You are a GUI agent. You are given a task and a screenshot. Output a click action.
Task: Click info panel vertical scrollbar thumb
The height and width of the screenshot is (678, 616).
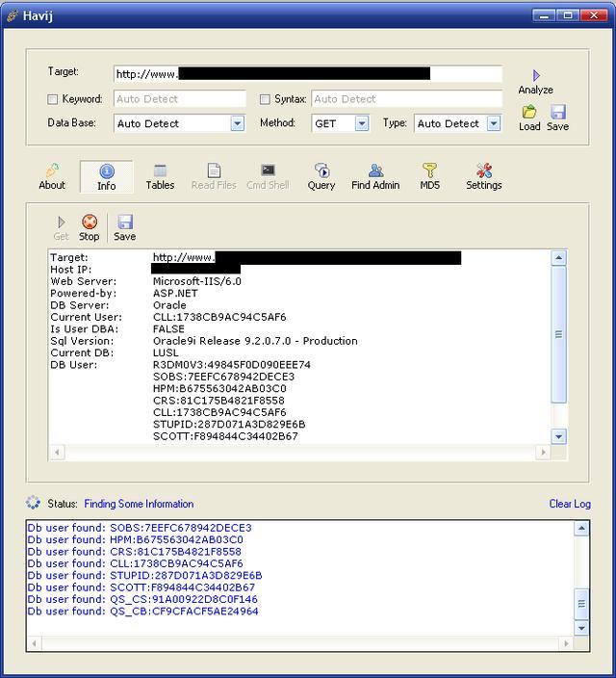click(x=559, y=334)
